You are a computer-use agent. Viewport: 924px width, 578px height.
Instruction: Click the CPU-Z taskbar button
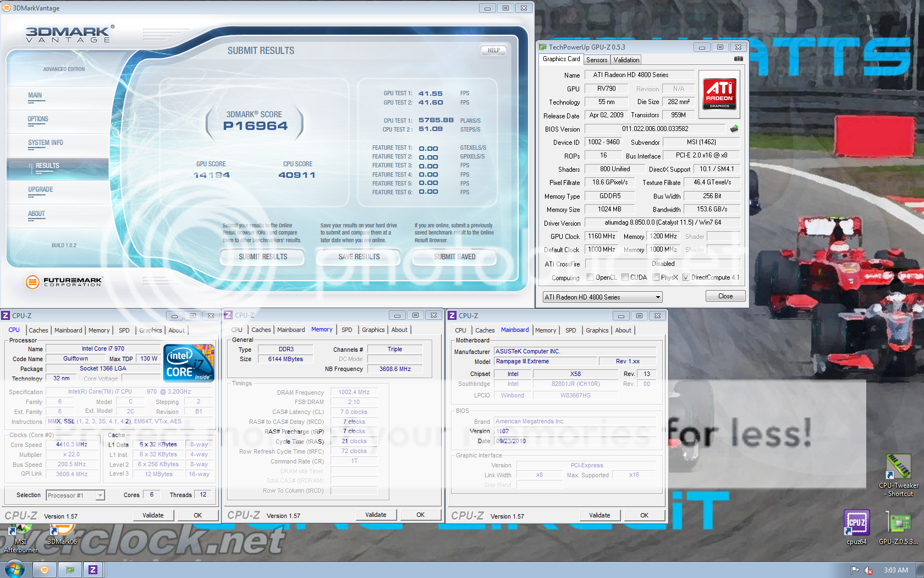(93, 570)
